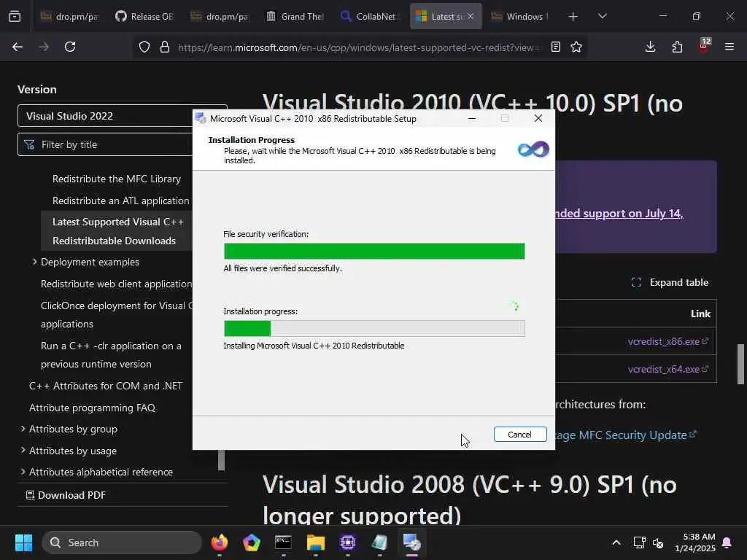
Task: Open the extensions puzzle icon
Action: click(x=677, y=47)
